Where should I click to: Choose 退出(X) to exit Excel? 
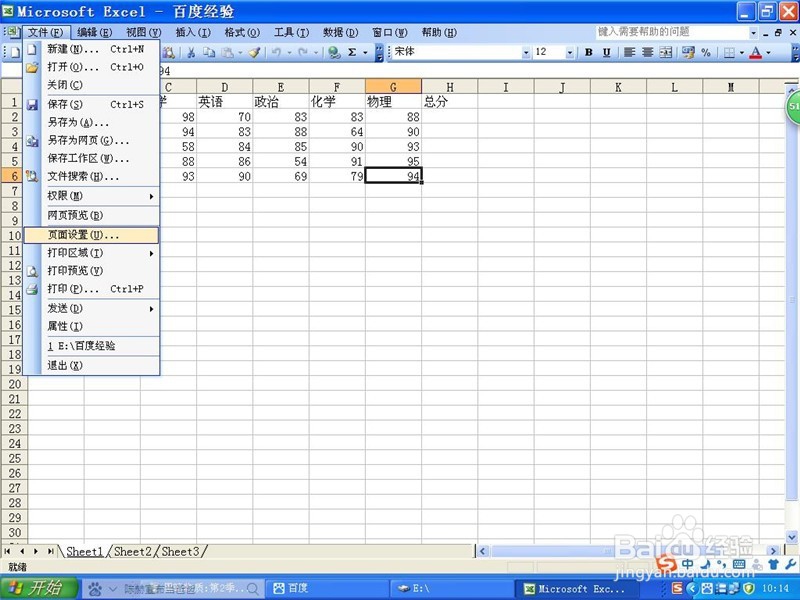[92, 365]
